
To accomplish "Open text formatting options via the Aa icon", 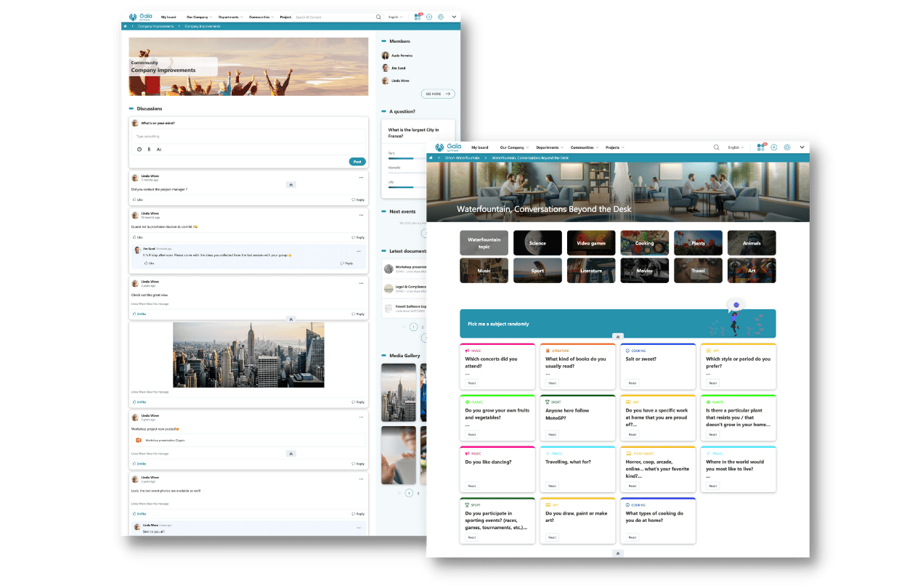I will click(159, 150).
